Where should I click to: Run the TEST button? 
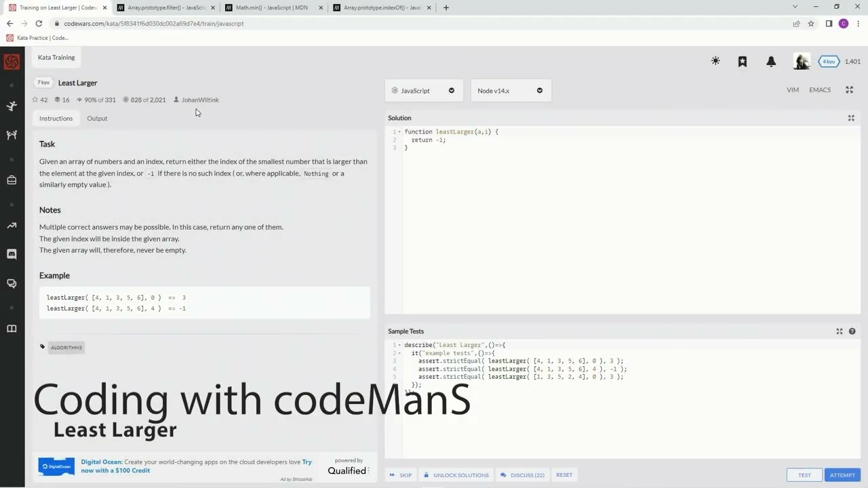804,475
